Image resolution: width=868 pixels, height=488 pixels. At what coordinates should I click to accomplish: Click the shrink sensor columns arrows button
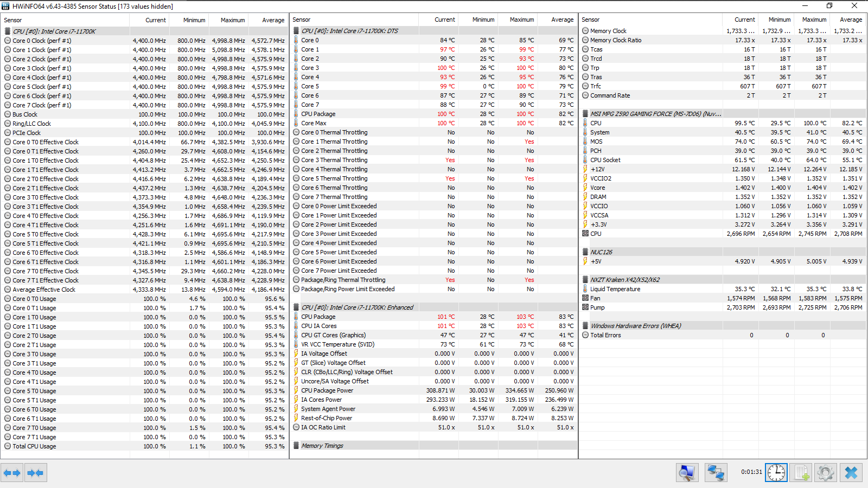[35, 473]
